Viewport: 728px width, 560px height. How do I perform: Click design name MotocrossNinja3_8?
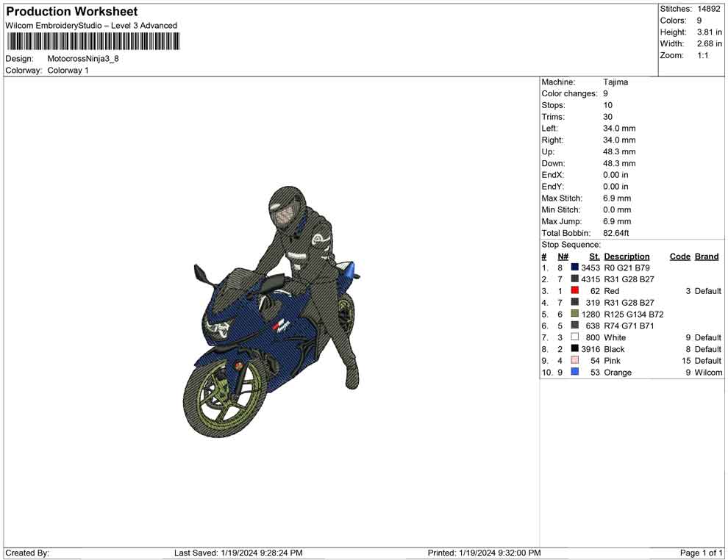83,59
